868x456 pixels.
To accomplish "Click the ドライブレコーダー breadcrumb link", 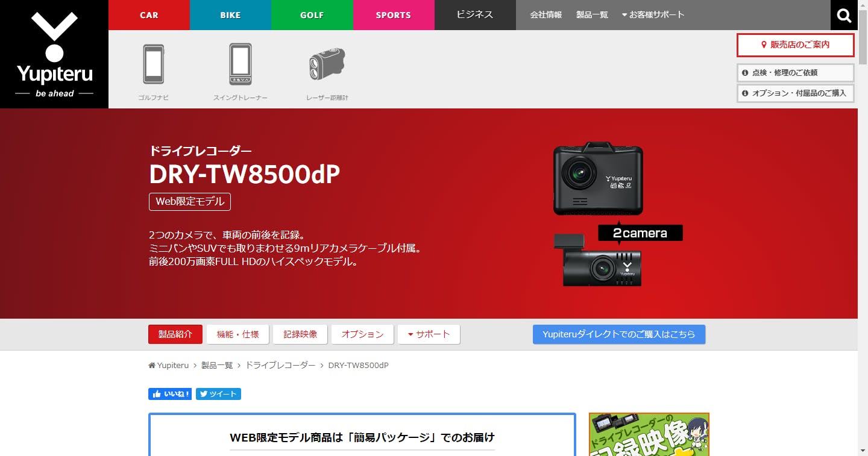I will [x=280, y=366].
